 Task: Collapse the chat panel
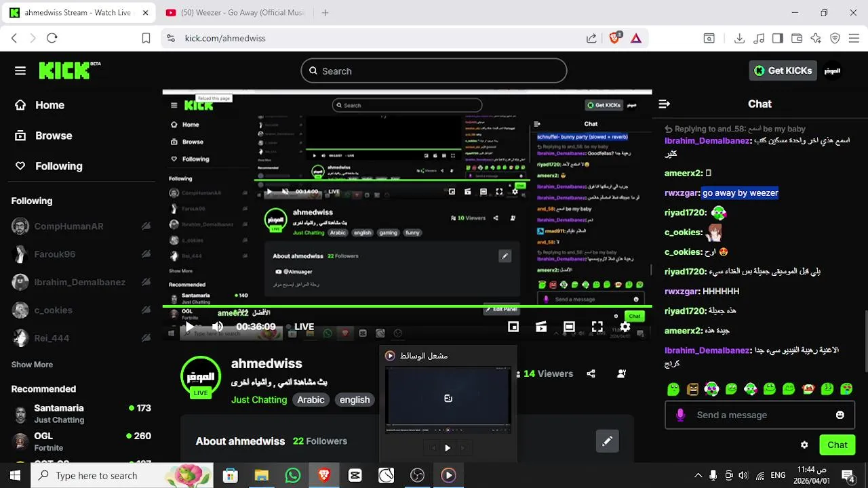click(665, 104)
